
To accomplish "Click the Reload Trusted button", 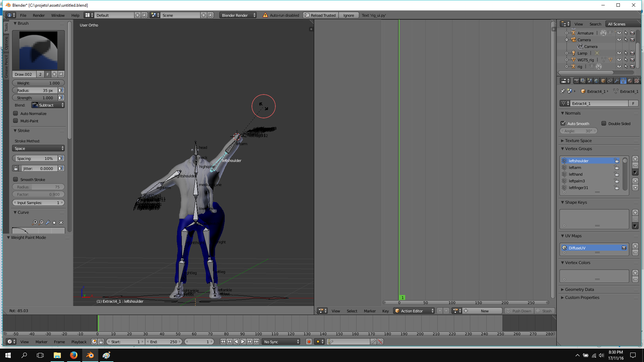I will point(320,15).
